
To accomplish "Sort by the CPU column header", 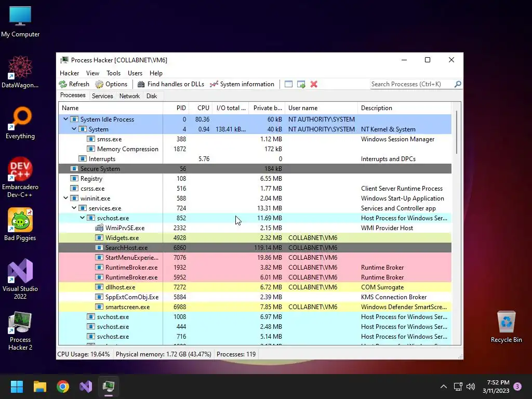I will point(201,108).
